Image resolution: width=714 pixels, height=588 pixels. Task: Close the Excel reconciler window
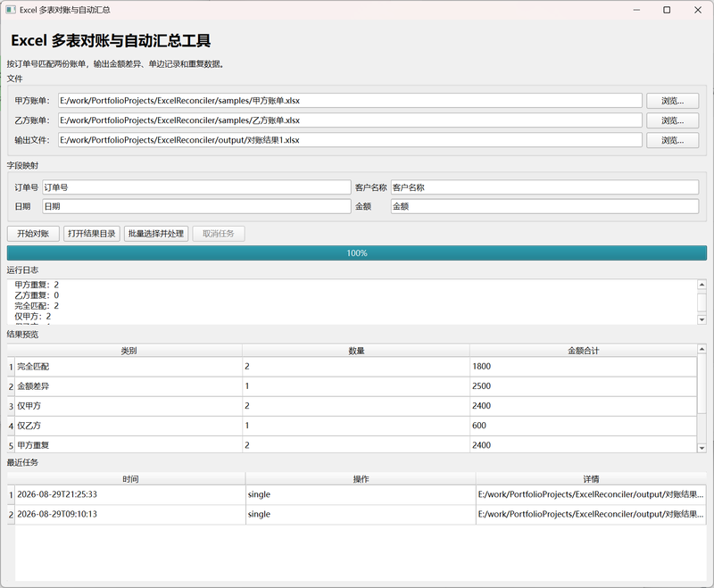point(698,10)
